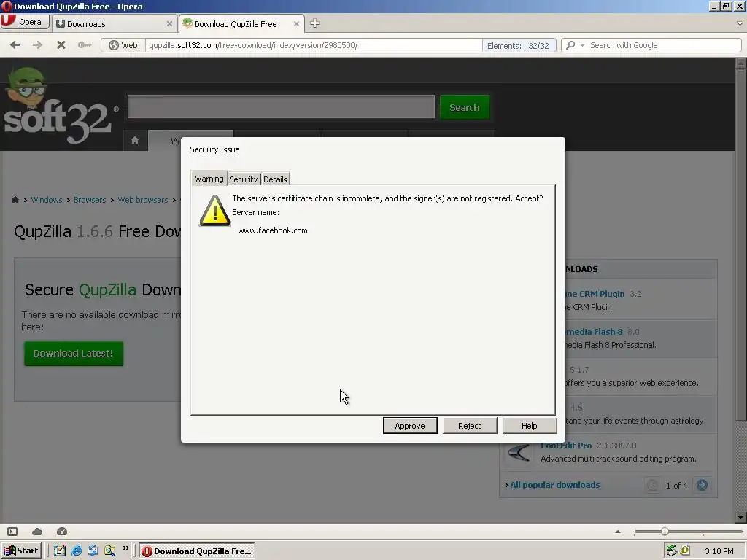The image size is (747, 560).
Task: Click the soft32 logo
Action: (60, 106)
